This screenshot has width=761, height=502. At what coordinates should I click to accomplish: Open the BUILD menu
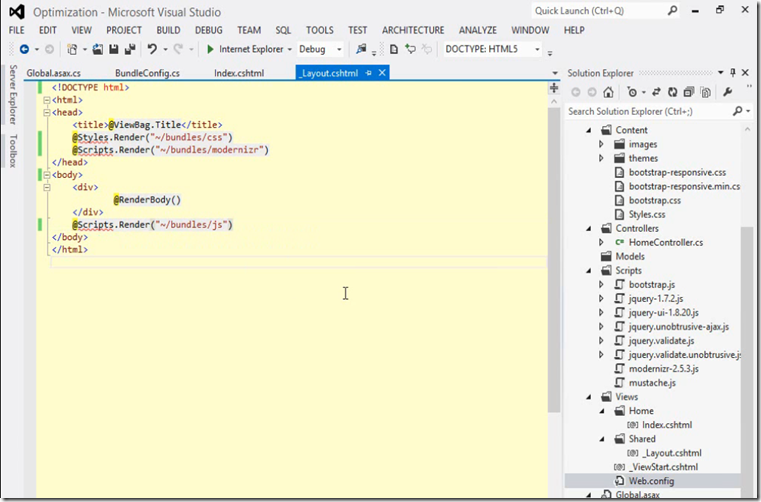[x=168, y=30]
